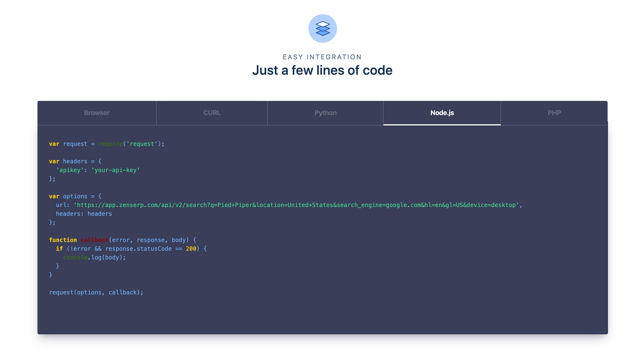Viewport: 644px width, 362px height.
Task: Select the Python tab
Action: pos(325,113)
